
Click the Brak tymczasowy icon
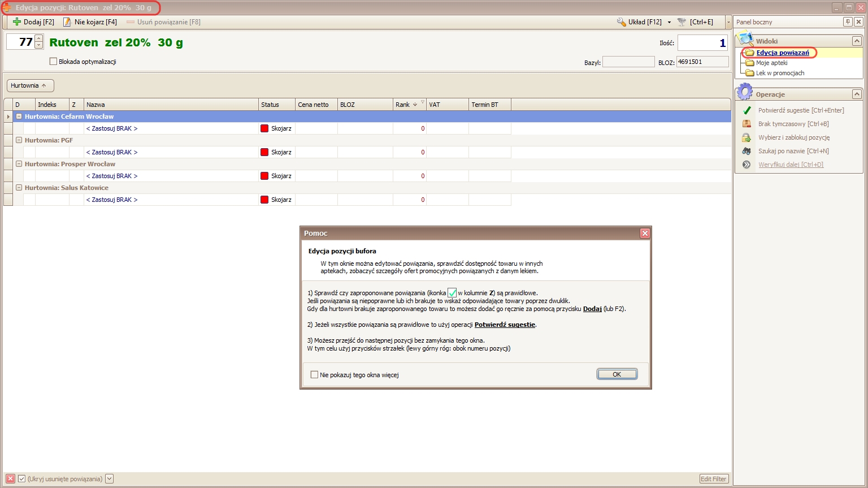[x=747, y=124]
